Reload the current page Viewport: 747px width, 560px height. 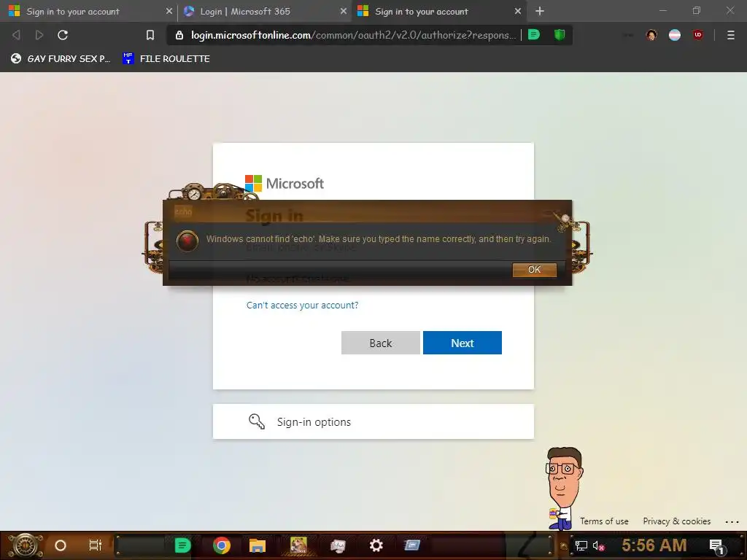[x=63, y=35]
